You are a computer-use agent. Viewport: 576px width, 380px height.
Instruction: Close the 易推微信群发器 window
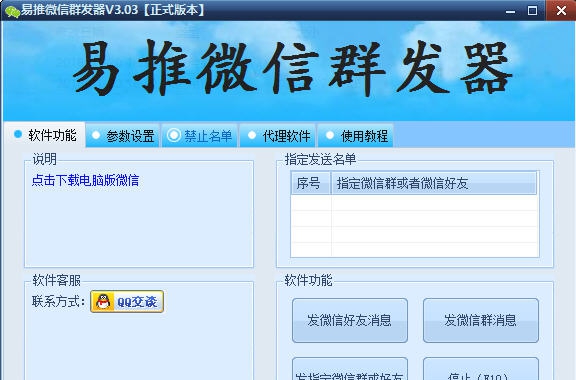point(561,11)
